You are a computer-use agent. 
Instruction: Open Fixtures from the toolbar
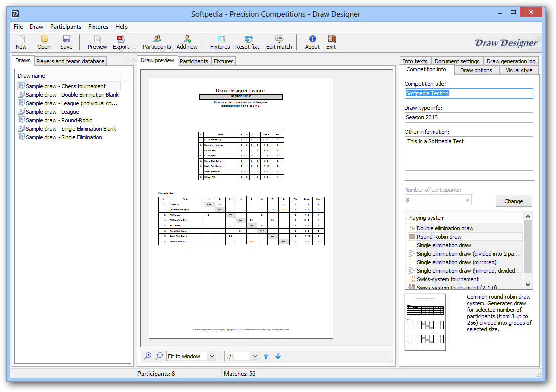click(220, 42)
